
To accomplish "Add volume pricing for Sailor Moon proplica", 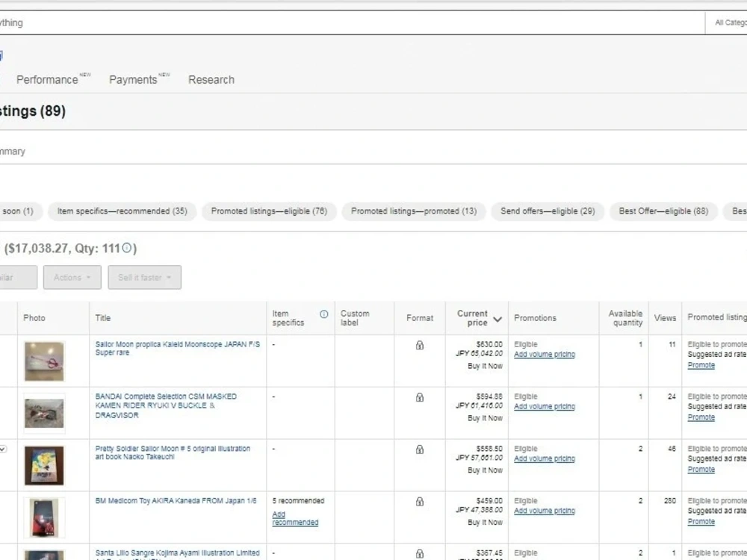I will point(544,354).
